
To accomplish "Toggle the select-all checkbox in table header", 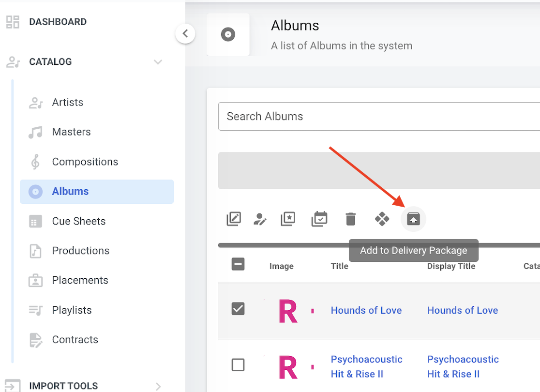I will pos(238,264).
